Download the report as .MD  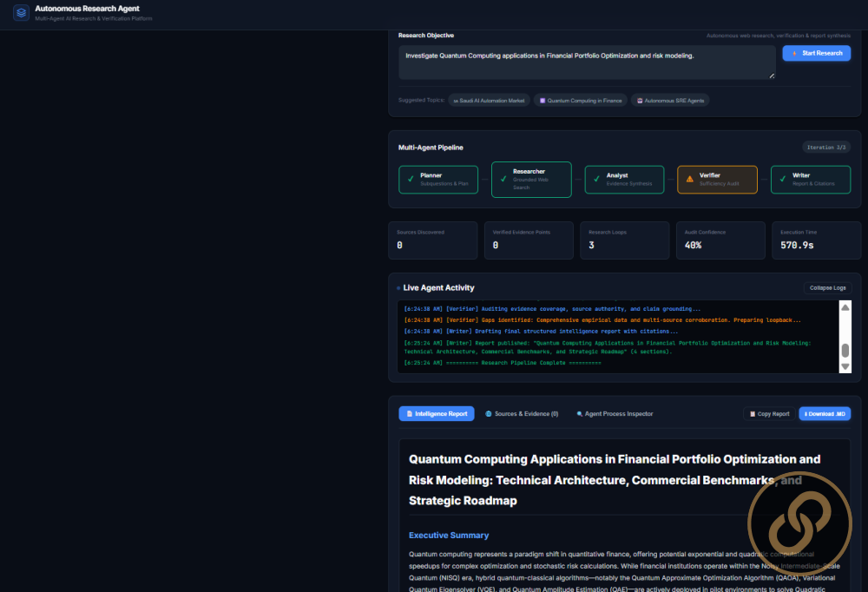coord(825,414)
